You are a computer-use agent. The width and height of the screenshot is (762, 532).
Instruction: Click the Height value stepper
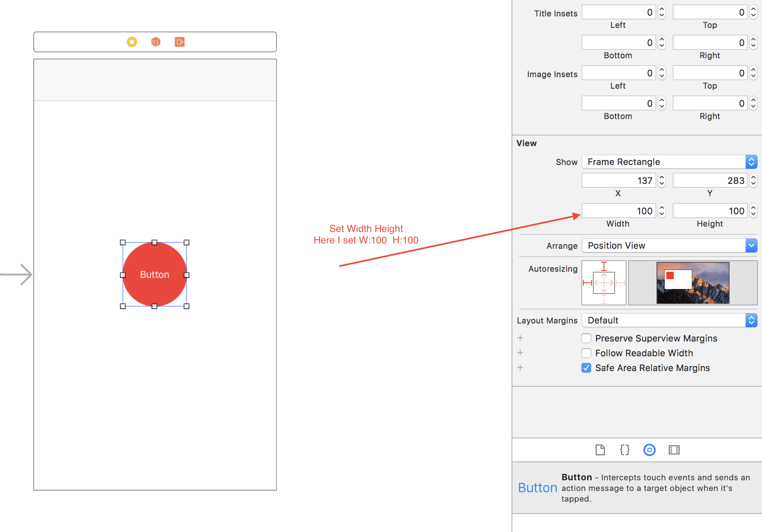tap(753, 211)
